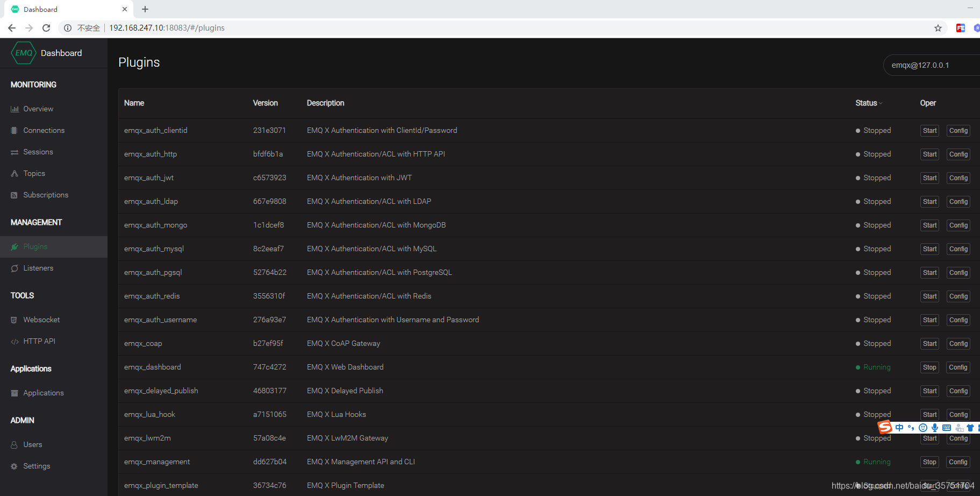Start the emqx_coap plugin
980x496 pixels.
coord(929,344)
